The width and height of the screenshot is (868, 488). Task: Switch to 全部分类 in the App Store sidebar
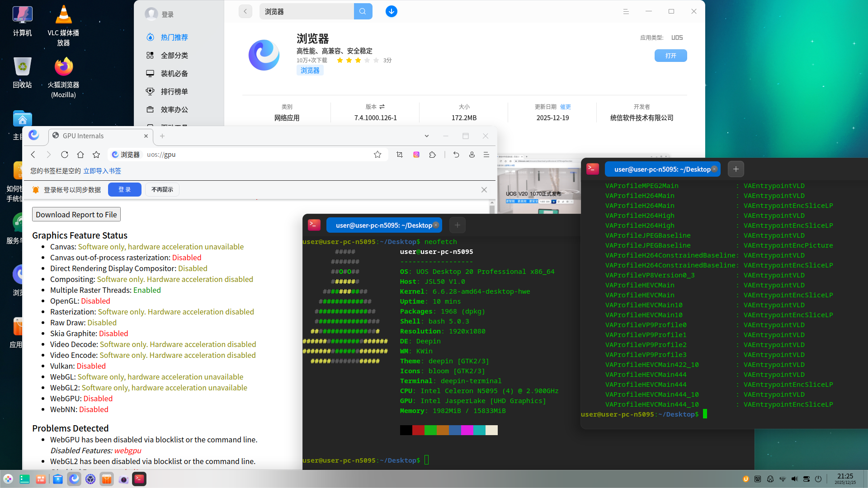click(174, 55)
